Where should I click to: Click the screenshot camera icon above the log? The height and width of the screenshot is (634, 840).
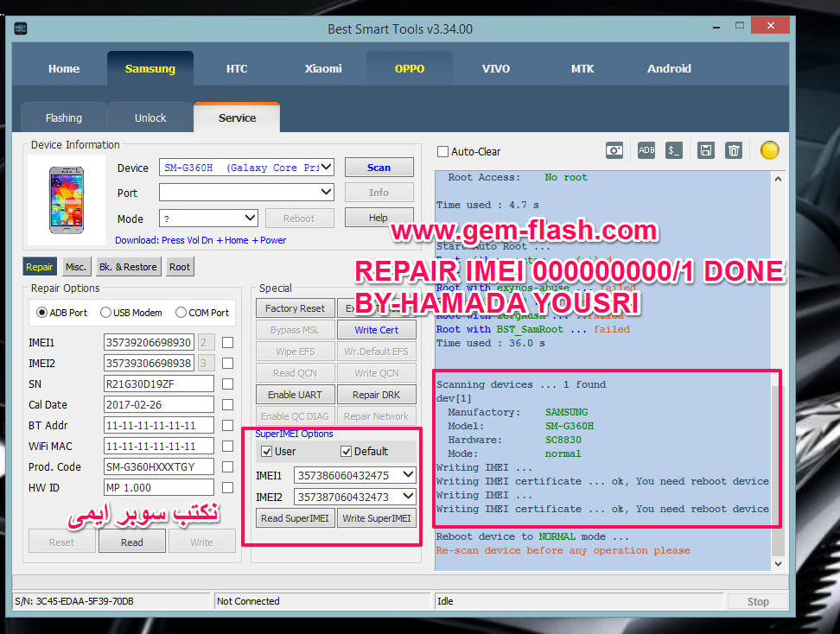[614, 150]
